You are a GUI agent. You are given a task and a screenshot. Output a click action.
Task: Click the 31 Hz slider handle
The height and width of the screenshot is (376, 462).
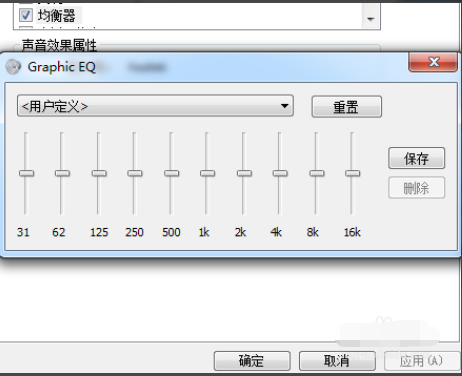coord(26,173)
